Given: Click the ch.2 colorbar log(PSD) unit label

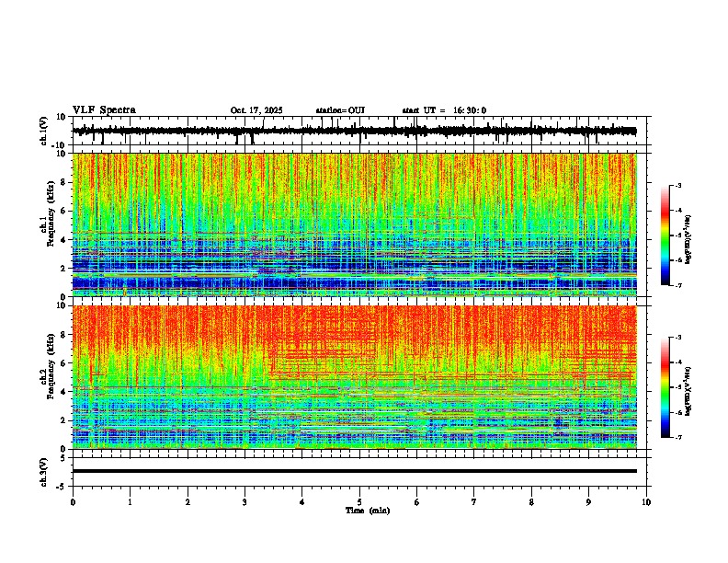Looking at the screenshot, I should 688,391.
